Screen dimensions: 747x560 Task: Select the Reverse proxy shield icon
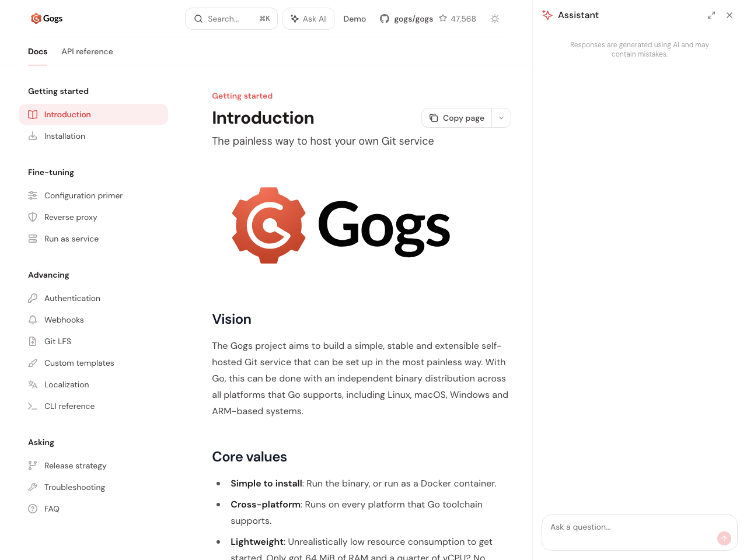click(33, 217)
